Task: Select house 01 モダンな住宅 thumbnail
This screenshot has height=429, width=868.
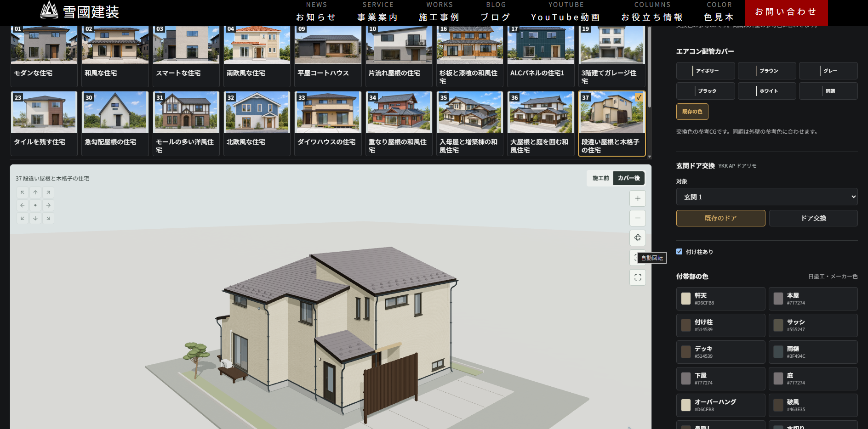Action: pyautogui.click(x=44, y=56)
